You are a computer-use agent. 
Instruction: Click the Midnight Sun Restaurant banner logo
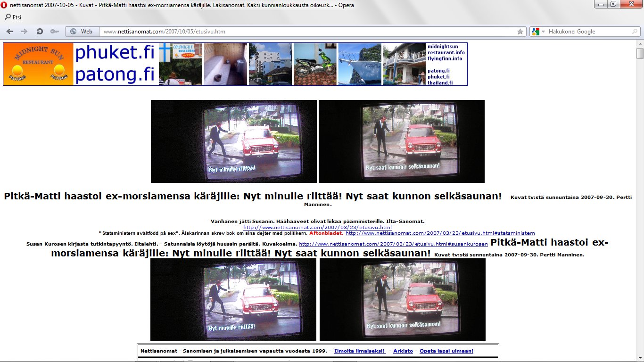point(38,64)
